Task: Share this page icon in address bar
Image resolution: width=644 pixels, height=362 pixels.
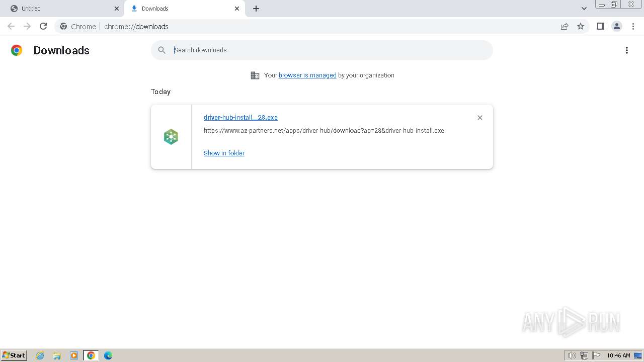Action: (565, 26)
